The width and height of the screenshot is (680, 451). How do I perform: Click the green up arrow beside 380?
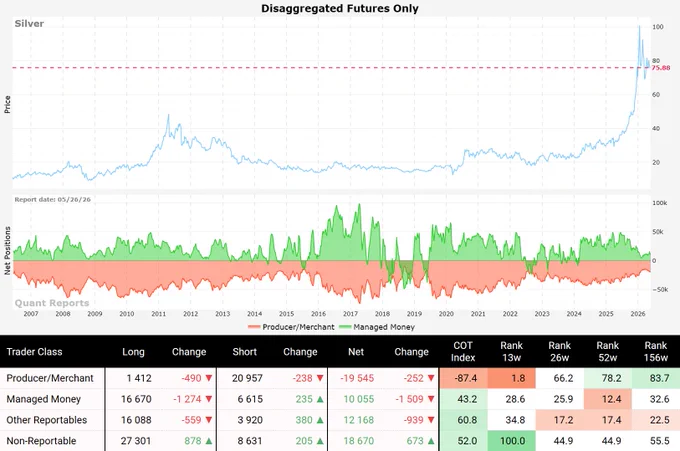pyautogui.click(x=320, y=420)
